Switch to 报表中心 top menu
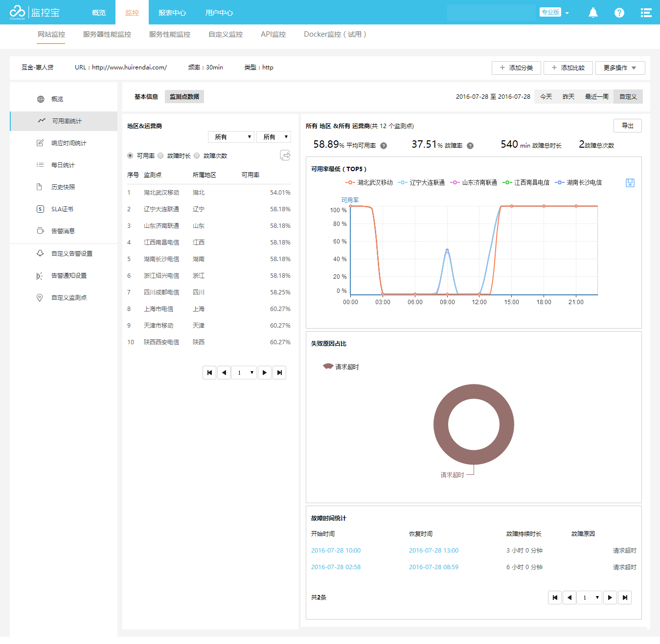 [x=172, y=13]
